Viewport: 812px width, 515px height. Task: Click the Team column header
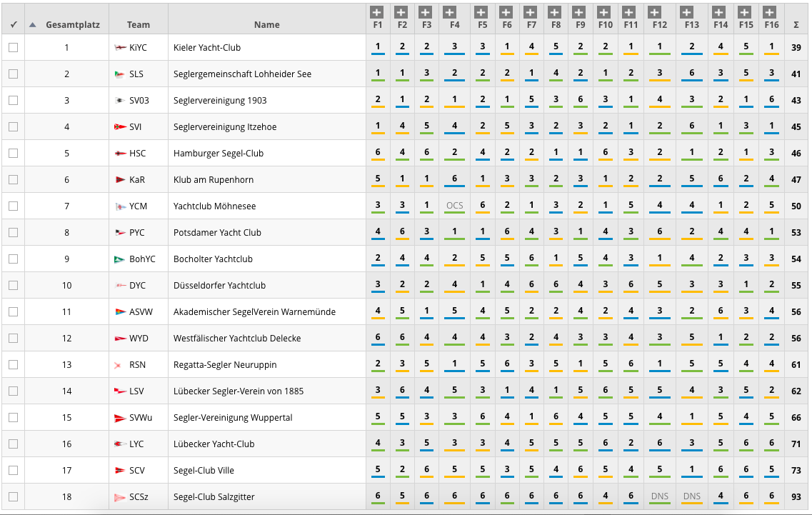point(139,24)
